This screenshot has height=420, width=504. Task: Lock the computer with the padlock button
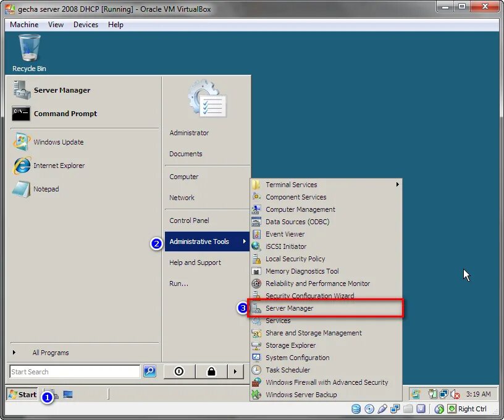211,371
